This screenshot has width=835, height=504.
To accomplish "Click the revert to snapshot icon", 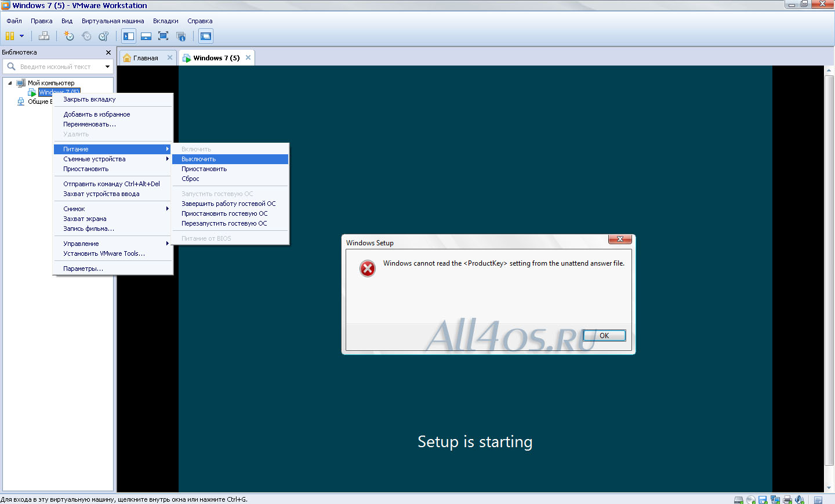I will click(x=86, y=36).
